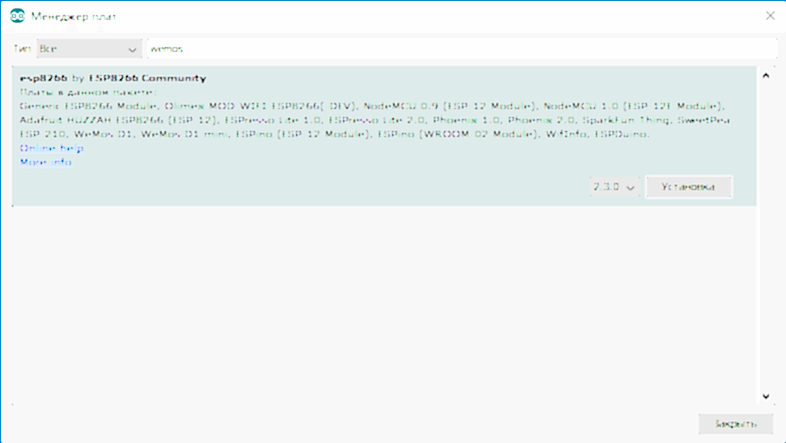
Task: Click the Тип label beside the filter
Action: pos(22,49)
